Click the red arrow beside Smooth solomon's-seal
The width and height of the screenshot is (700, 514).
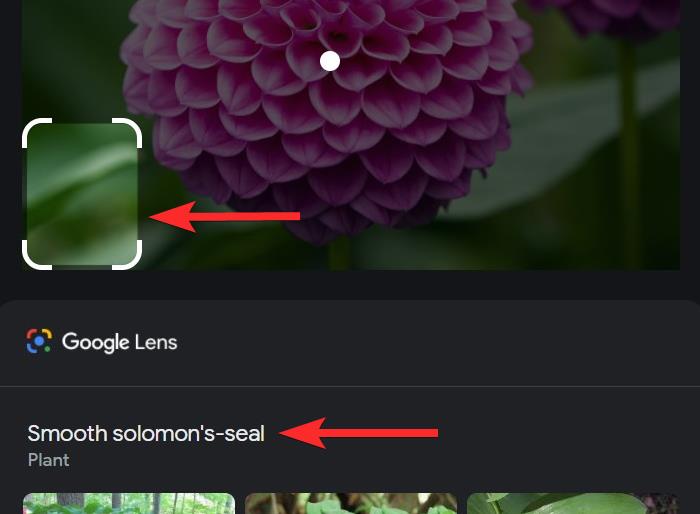pyautogui.click(x=358, y=433)
